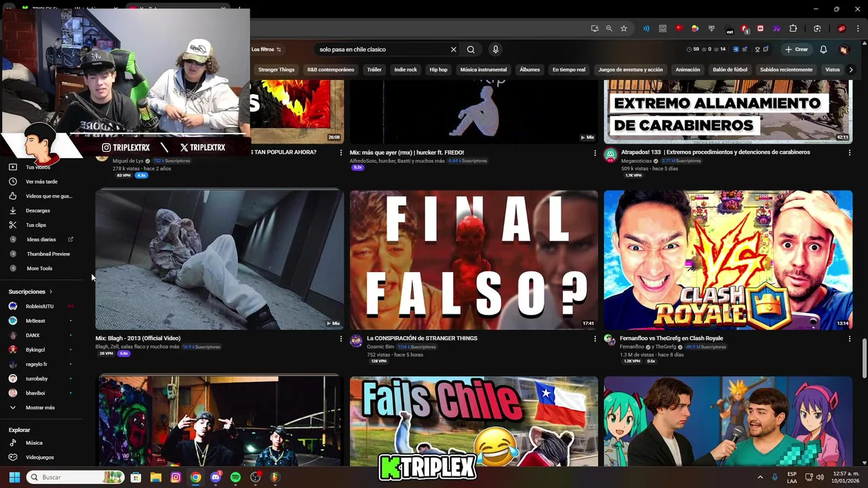Open YouTube notifications bell

[x=823, y=49]
